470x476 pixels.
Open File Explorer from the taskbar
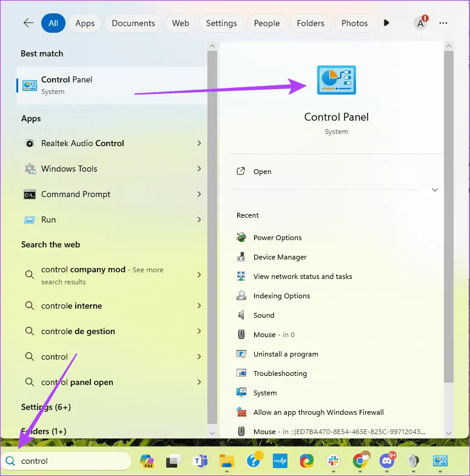226,461
